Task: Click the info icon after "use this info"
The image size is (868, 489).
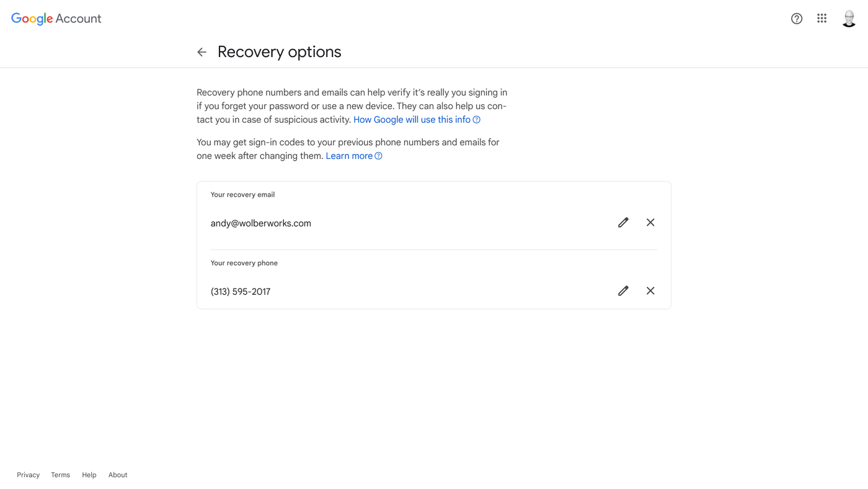Action: (x=477, y=120)
